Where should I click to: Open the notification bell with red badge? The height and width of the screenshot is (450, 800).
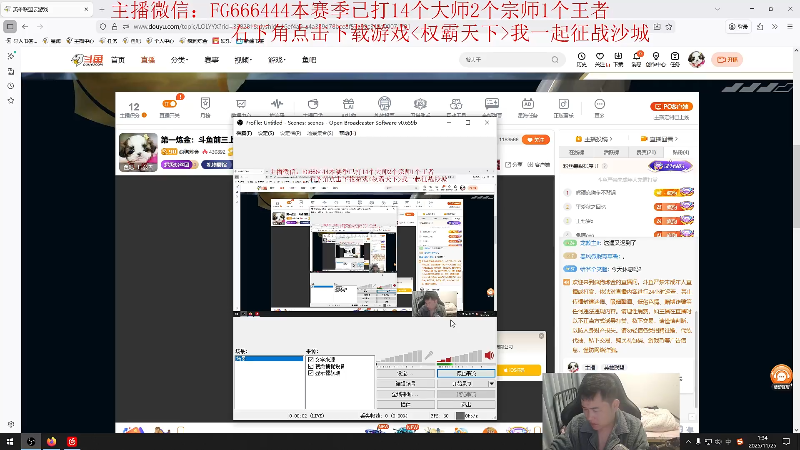tap(637, 57)
